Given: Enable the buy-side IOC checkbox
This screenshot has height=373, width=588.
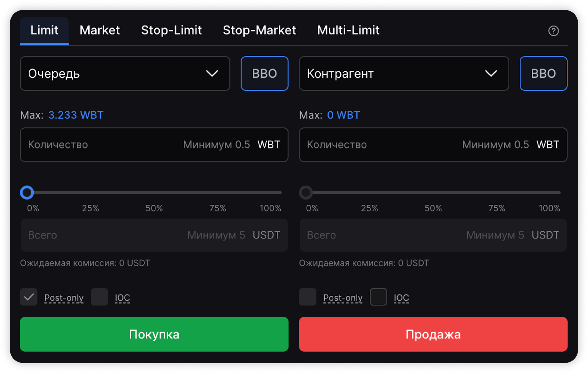Looking at the screenshot, I should click(99, 297).
